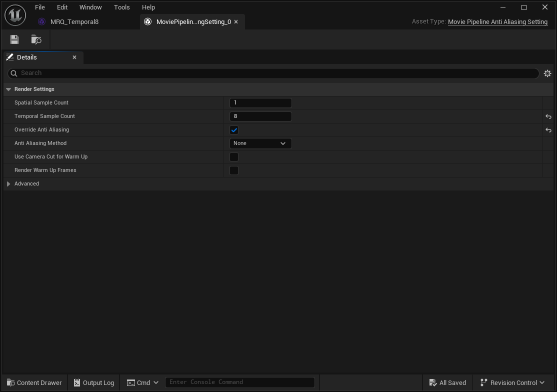Image resolution: width=557 pixels, height=392 pixels.
Task: Open the Content Drawer
Action: click(34, 383)
